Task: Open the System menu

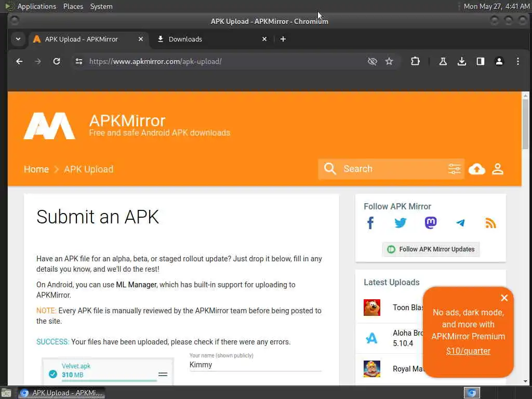Action: pos(101,6)
